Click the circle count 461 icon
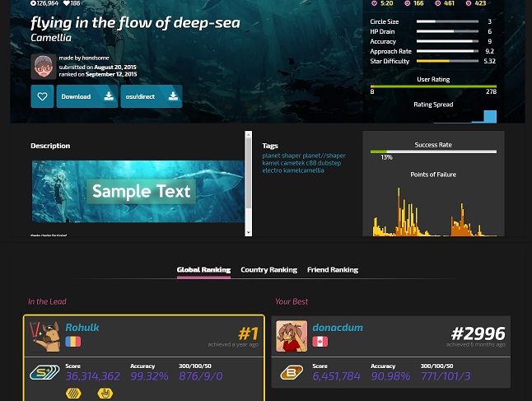 coord(437,3)
